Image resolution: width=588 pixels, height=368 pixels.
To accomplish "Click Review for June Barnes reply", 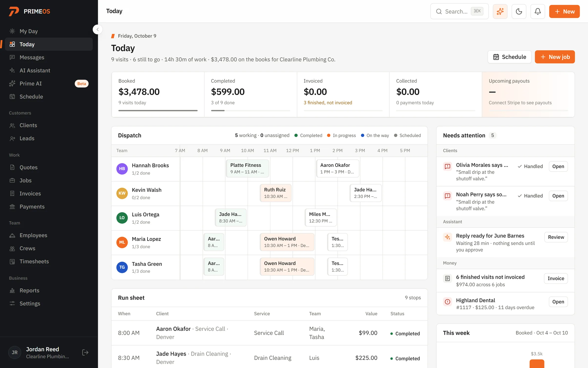I will 556,237.
